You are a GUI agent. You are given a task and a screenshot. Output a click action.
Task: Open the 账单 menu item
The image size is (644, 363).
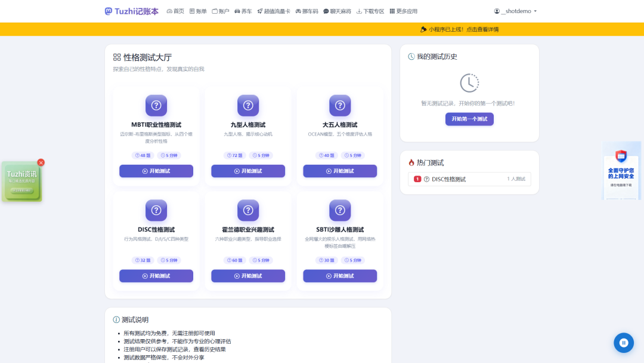pyautogui.click(x=198, y=11)
